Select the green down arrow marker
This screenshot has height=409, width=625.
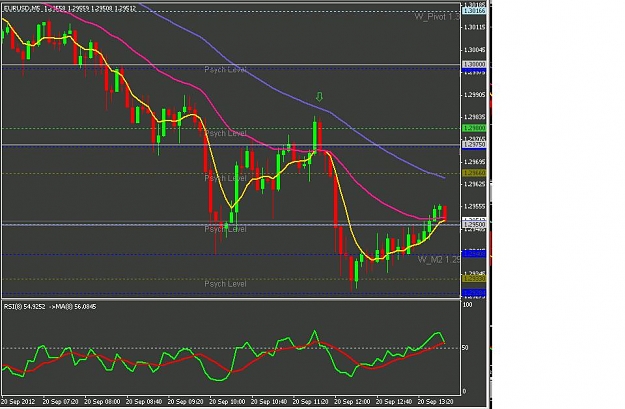(x=319, y=96)
